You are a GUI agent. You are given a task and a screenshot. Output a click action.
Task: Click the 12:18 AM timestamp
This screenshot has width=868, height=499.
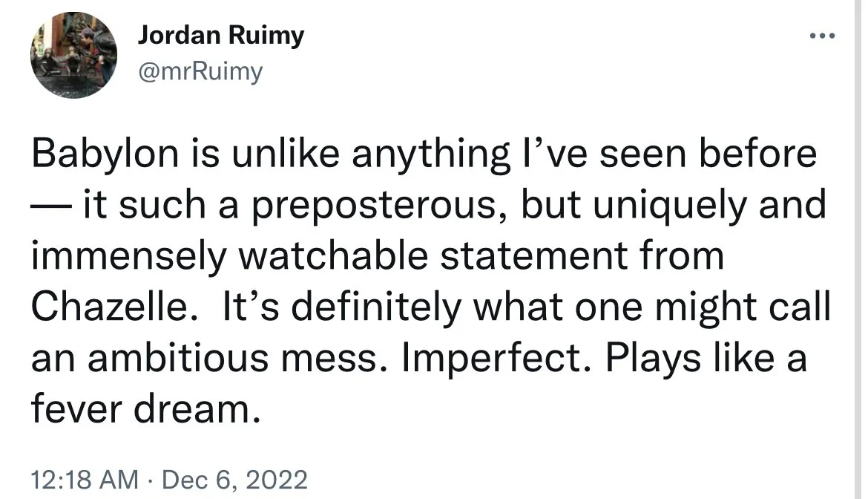coord(85,479)
